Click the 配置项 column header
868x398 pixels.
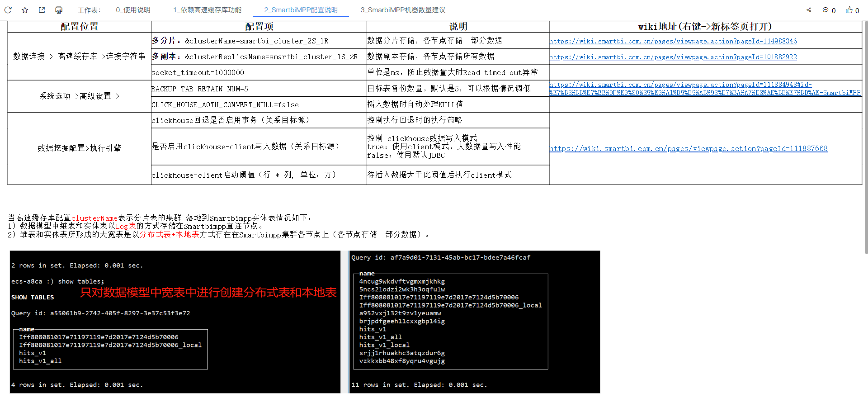pyautogui.click(x=259, y=27)
